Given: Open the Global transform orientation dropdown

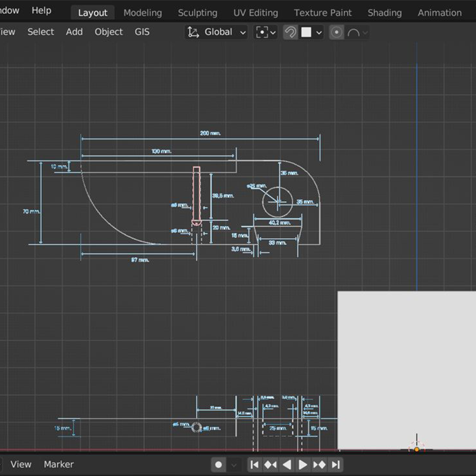Looking at the screenshot, I should [x=217, y=32].
